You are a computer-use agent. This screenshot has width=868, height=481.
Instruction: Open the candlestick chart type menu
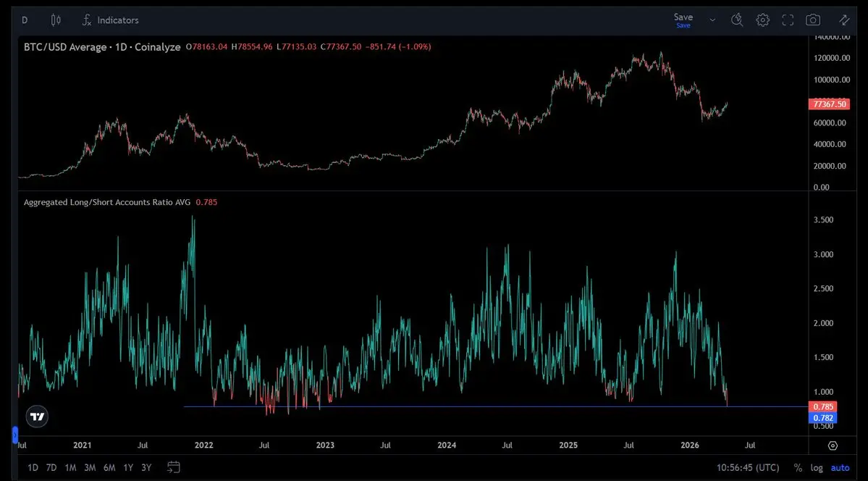click(x=55, y=20)
